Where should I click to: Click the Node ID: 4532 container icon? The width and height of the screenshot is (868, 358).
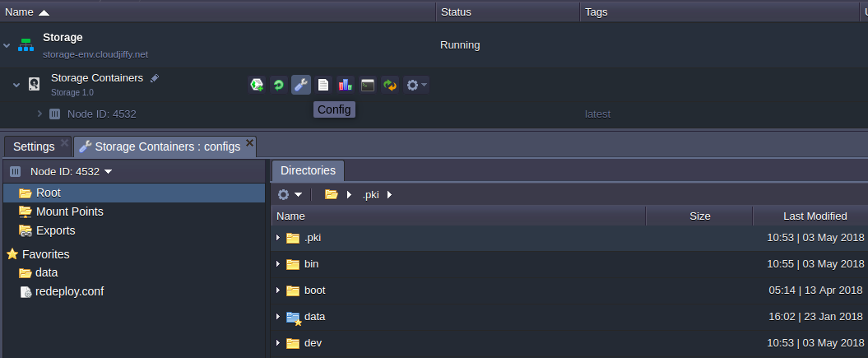click(x=54, y=114)
